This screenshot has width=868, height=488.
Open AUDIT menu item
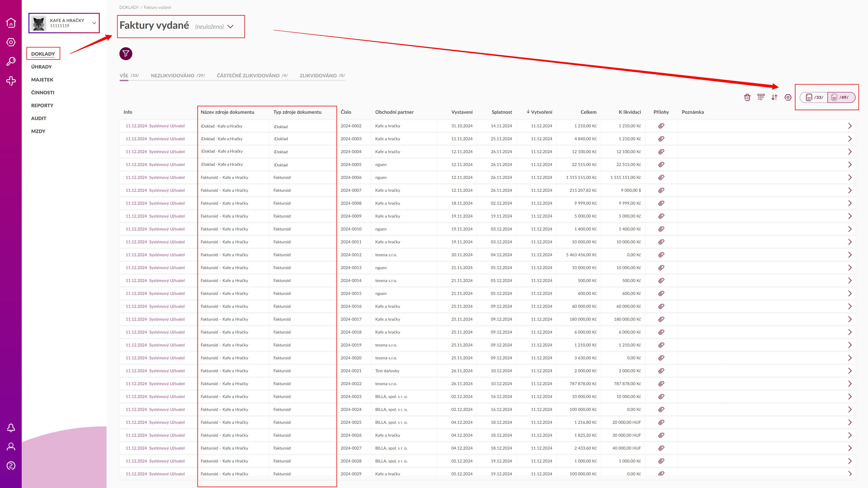(x=39, y=118)
